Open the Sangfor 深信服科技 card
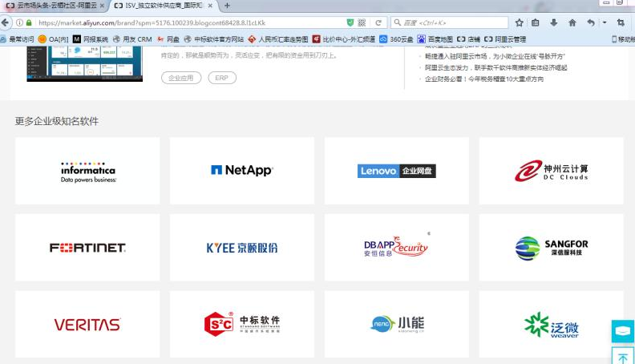The image size is (635, 364). pyautogui.click(x=552, y=248)
